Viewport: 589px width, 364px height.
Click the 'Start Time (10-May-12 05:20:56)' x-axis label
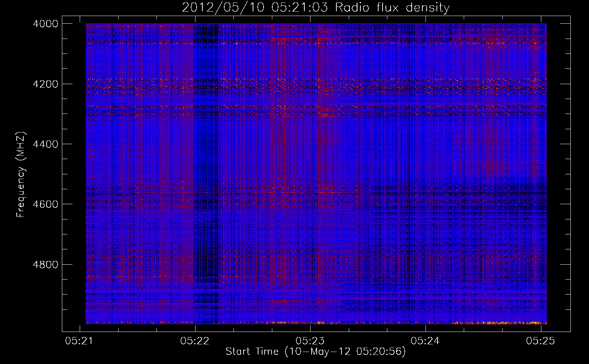pos(316,352)
